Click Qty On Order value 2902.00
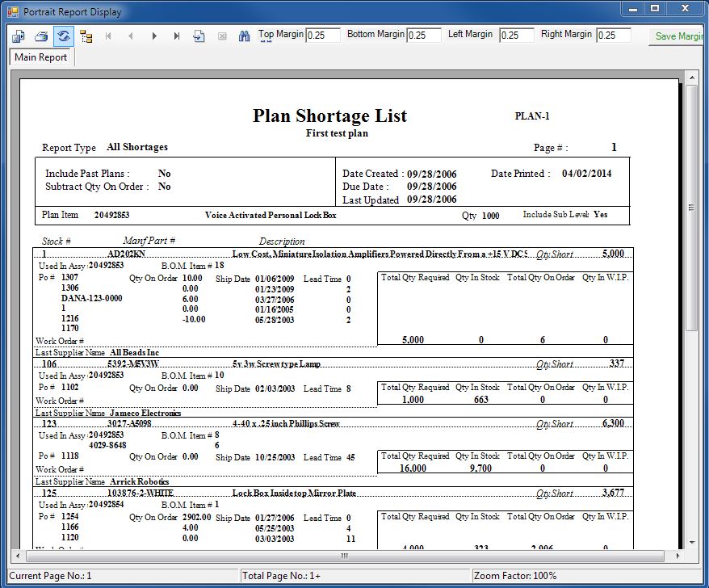This screenshot has height=588, width=709. [197, 517]
